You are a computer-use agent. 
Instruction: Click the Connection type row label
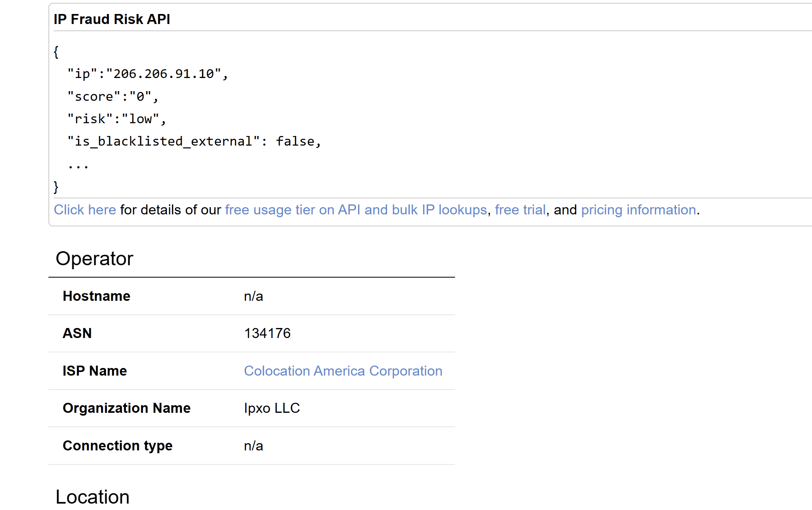[x=117, y=446]
